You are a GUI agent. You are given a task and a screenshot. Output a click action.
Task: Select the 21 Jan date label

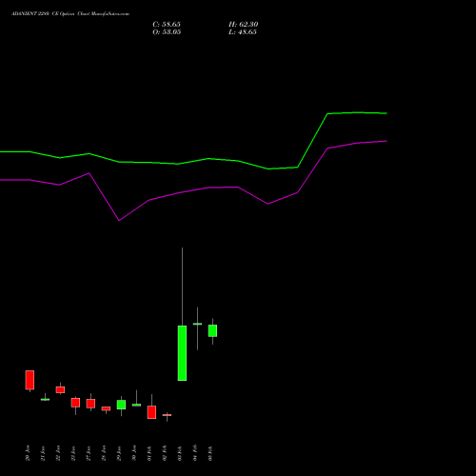(x=43, y=453)
